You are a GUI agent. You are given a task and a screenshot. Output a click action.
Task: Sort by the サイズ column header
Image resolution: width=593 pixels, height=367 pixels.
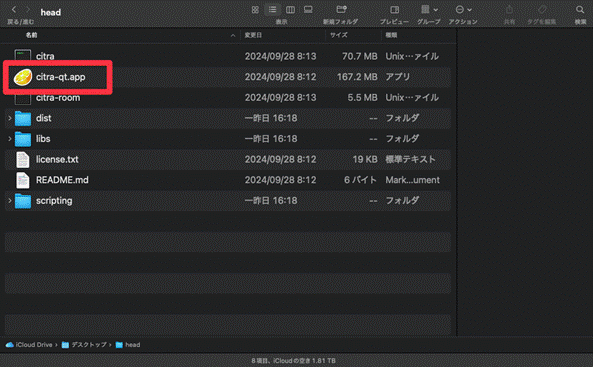tap(338, 35)
